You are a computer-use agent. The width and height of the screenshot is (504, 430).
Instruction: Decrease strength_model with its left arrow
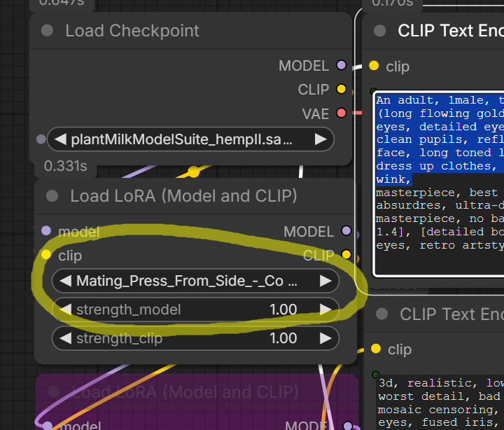coord(65,310)
